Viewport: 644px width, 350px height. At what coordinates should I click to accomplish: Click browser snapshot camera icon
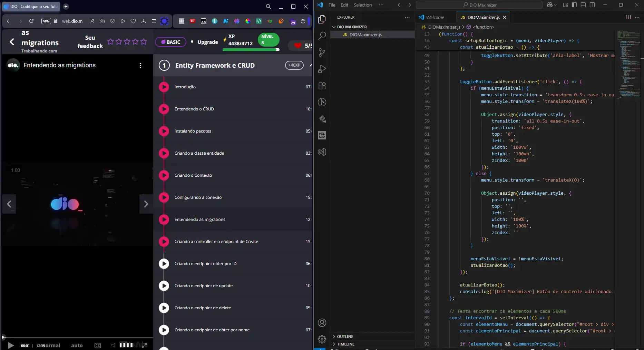pyautogui.click(x=102, y=21)
